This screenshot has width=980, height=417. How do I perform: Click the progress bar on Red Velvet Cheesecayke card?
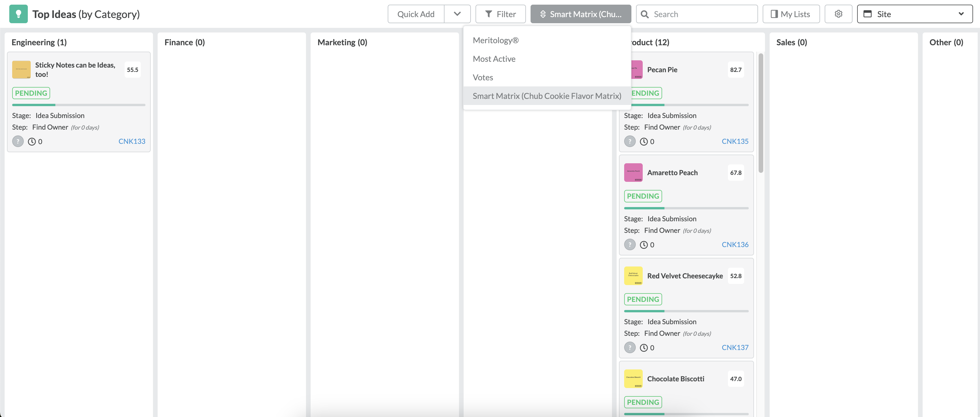tap(686, 311)
